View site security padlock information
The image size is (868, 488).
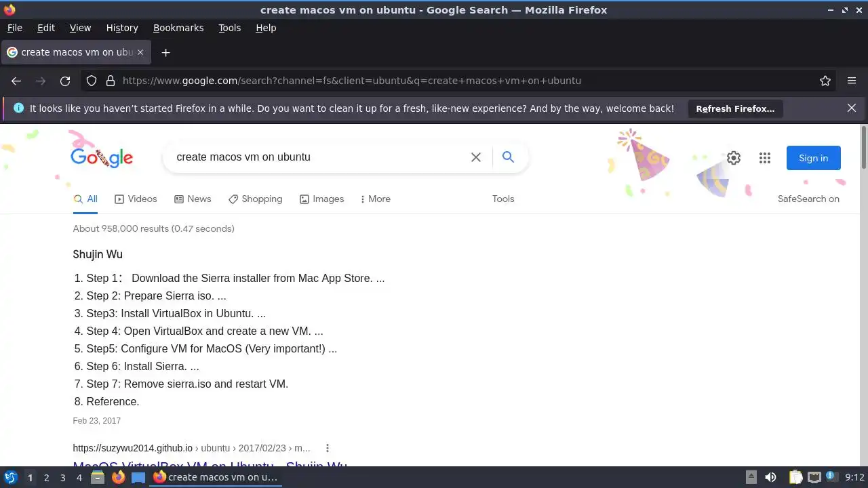click(111, 81)
